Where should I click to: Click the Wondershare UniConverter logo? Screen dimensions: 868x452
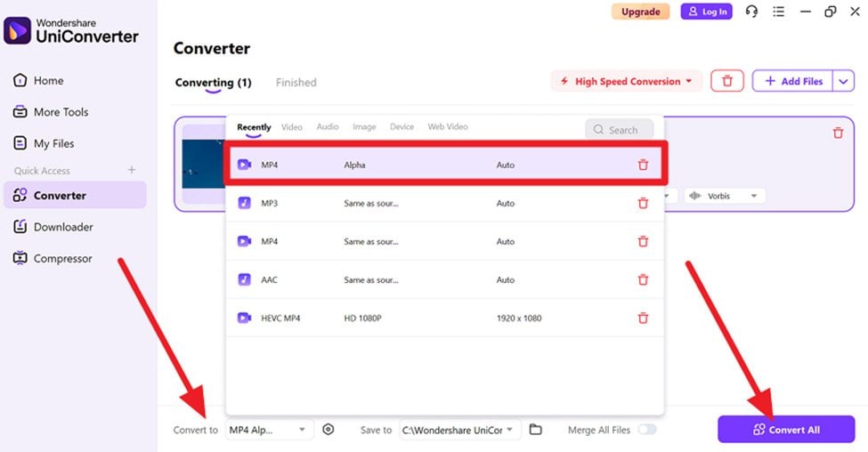71,31
